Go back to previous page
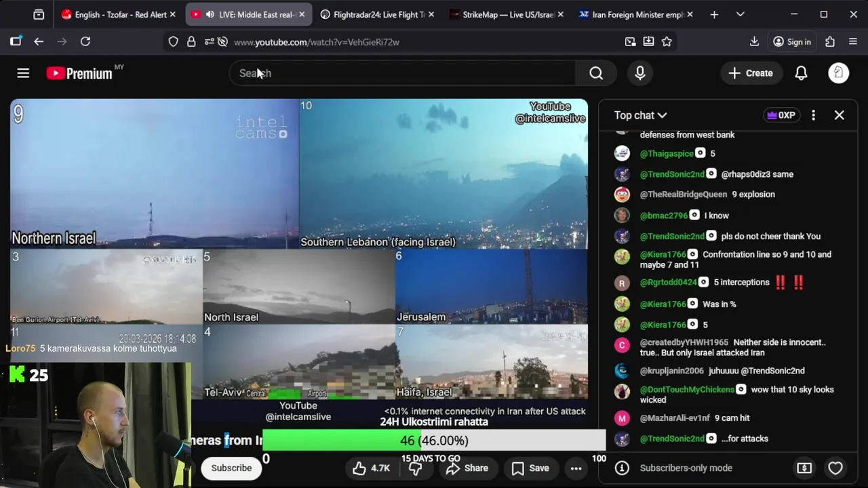This screenshot has height=488, width=868. pos(39,41)
